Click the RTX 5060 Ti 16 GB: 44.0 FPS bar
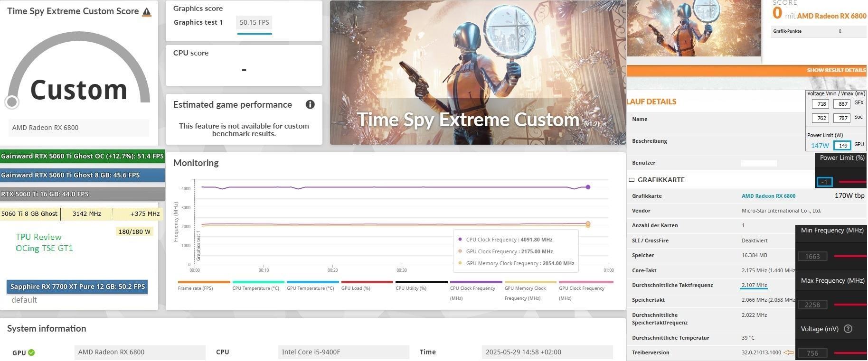 tap(82, 194)
